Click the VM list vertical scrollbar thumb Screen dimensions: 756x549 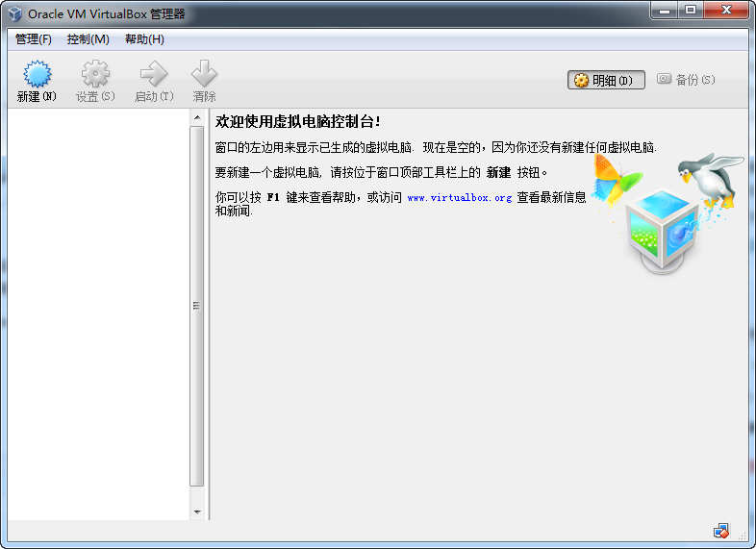[197, 306]
